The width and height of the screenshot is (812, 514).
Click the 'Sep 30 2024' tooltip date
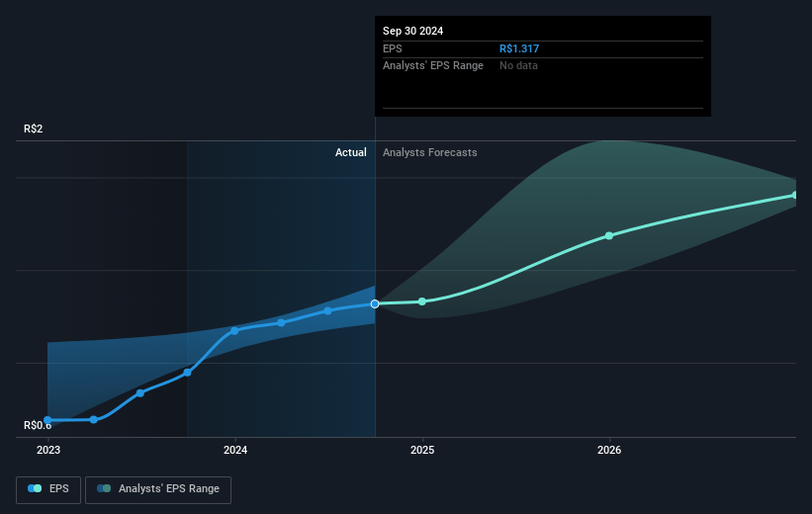tap(412, 31)
